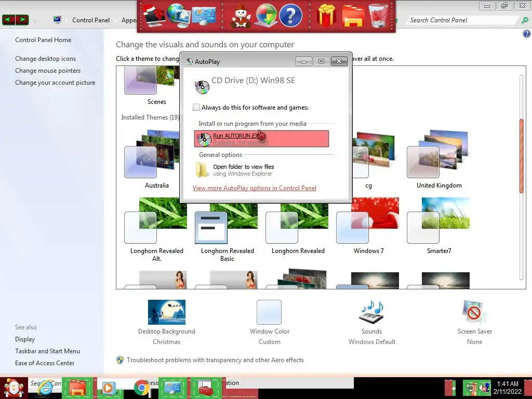
Task: Click the muted volume tray icon
Action: point(484,388)
